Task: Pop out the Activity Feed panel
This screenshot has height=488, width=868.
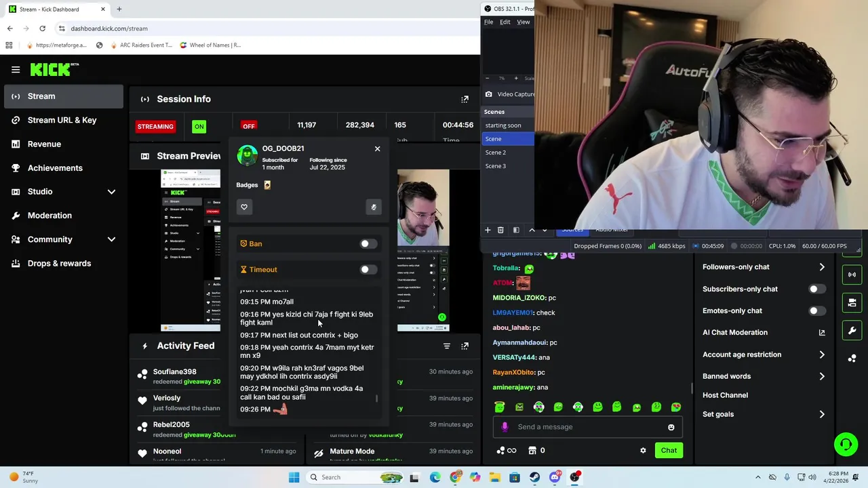Action: pos(465,346)
